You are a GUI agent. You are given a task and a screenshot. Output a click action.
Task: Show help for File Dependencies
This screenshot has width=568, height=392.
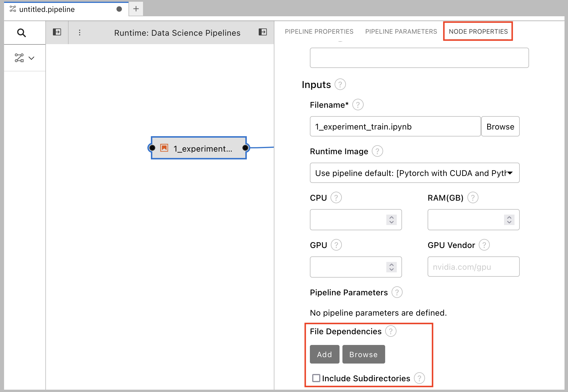[391, 331]
